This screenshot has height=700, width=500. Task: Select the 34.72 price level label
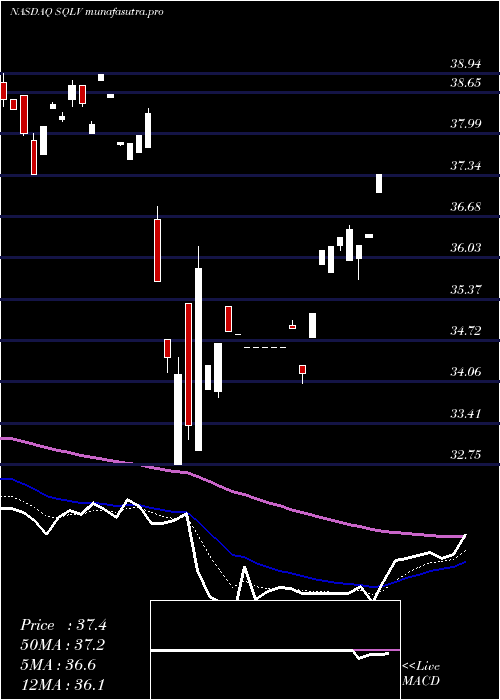coord(466,331)
